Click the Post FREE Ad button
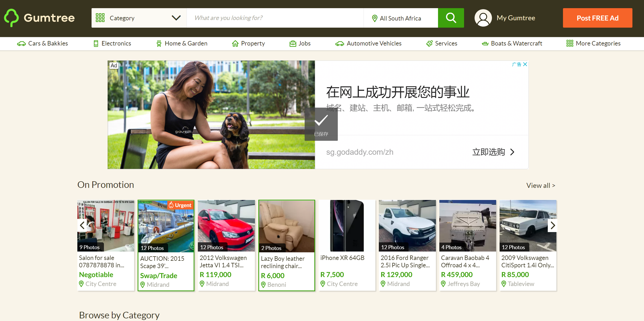 point(597,18)
